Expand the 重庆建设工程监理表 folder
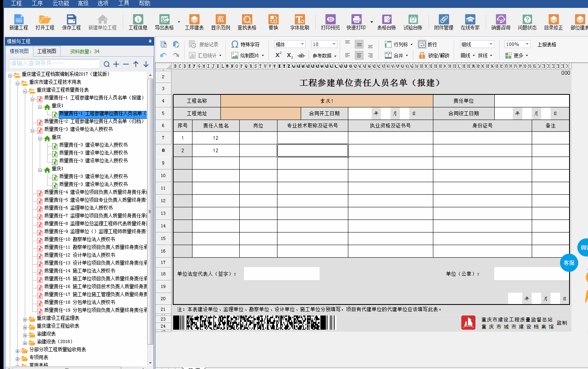588x369 pixels. click(25, 318)
